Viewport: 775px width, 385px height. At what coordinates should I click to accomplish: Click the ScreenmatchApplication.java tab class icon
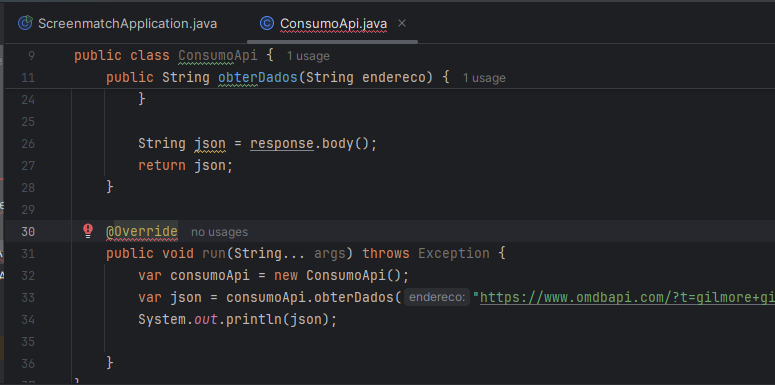(25, 23)
